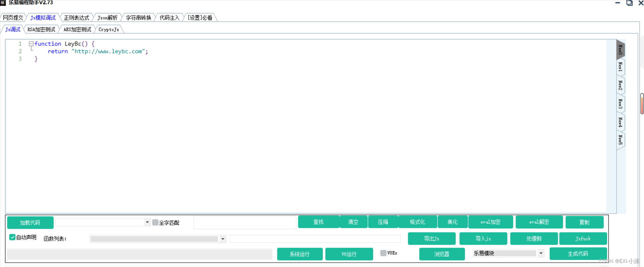This screenshot has width=644, height=267.
Task: Click the 查找 button
Action: pyautogui.click(x=318, y=222)
